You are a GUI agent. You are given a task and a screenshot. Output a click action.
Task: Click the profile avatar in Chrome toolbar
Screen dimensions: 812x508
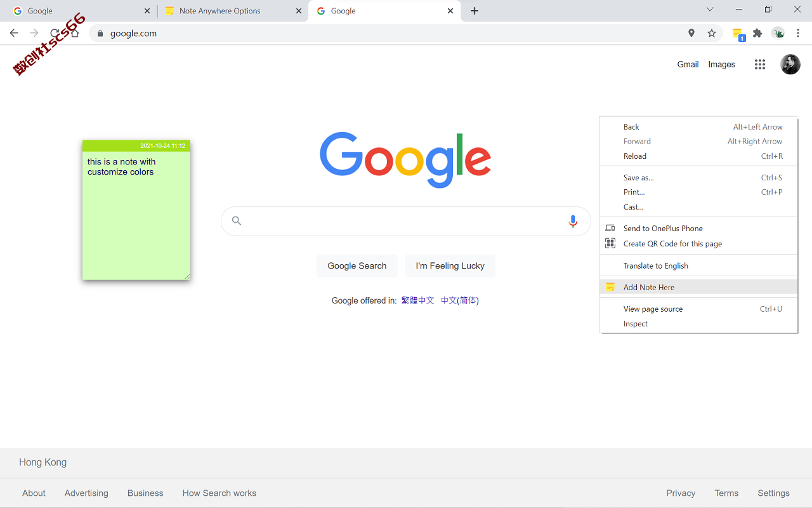tap(778, 33)
